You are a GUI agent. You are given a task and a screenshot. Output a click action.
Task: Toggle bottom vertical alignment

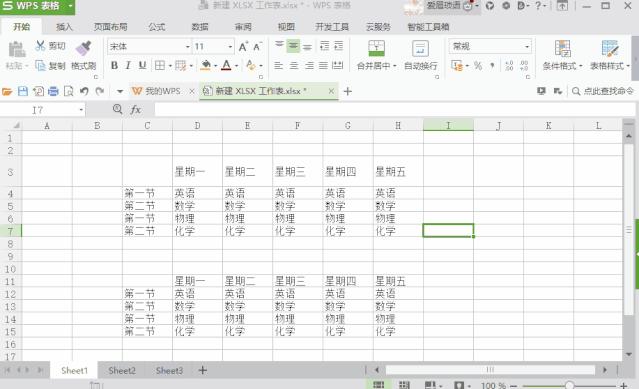(x=308, y=46)
